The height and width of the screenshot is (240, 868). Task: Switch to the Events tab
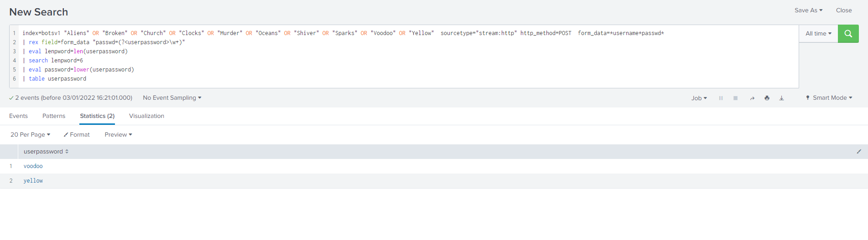(x=18, y=116)
